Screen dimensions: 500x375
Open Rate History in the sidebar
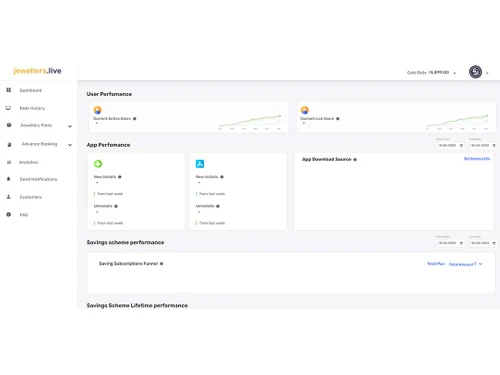pyautogui.click(x=32, y=108)
